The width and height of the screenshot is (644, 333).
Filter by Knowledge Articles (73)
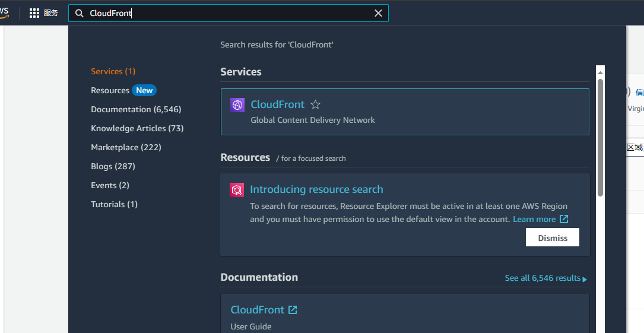click(x=137, y=128)
